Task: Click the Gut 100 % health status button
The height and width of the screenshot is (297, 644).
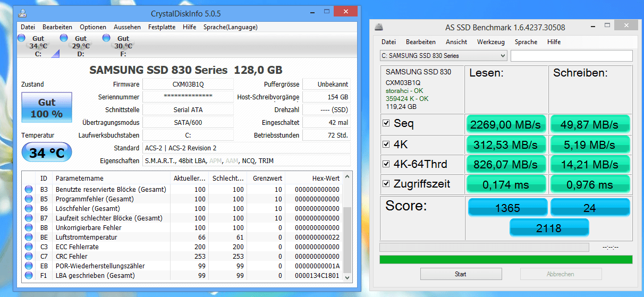Action: [46, 108]
